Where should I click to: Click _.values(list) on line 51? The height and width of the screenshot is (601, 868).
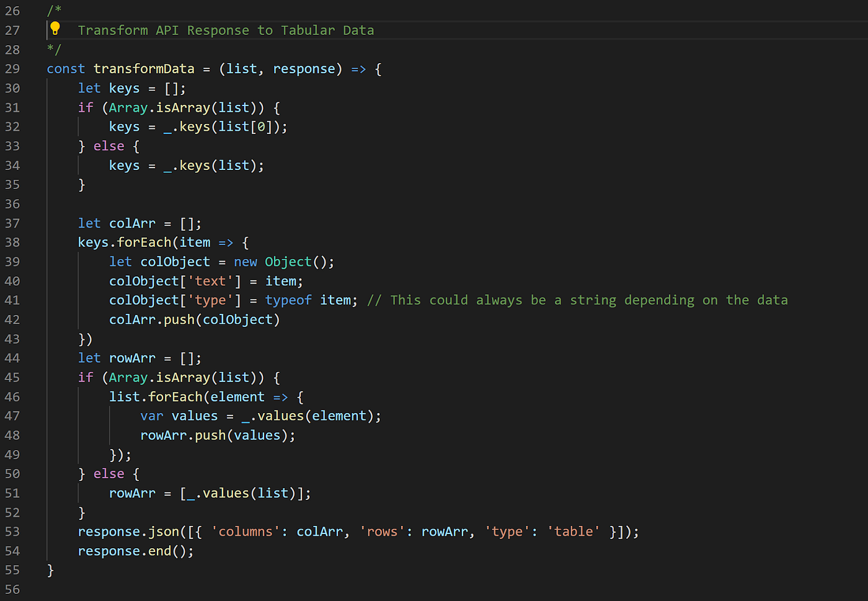point(239,492)
